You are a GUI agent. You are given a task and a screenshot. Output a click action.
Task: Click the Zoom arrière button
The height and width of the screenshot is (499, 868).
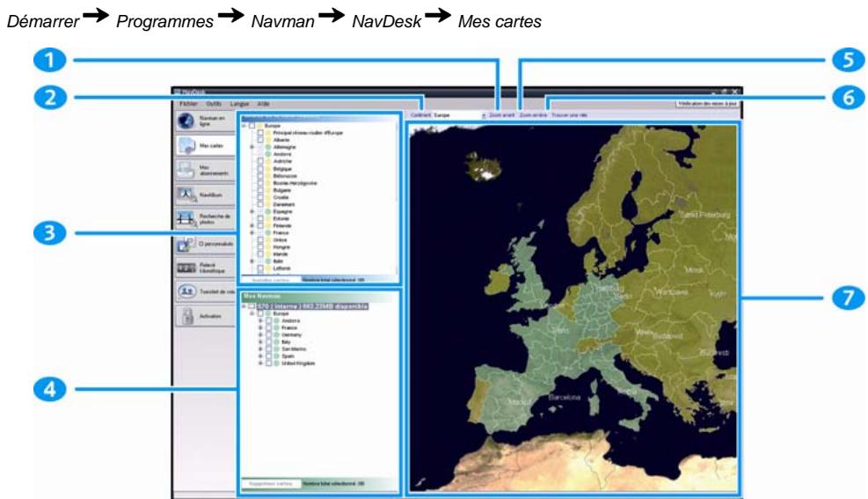coord(533,115)
